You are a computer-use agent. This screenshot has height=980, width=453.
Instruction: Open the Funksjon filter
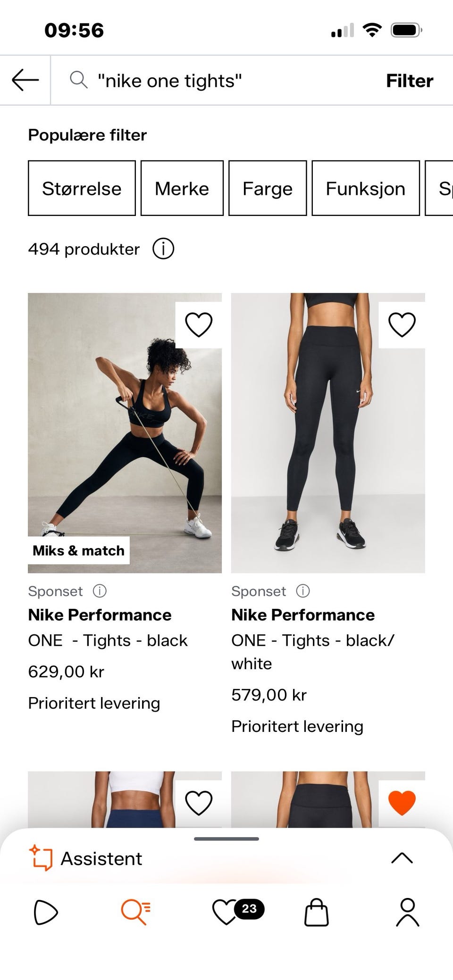tap(365, 188)
